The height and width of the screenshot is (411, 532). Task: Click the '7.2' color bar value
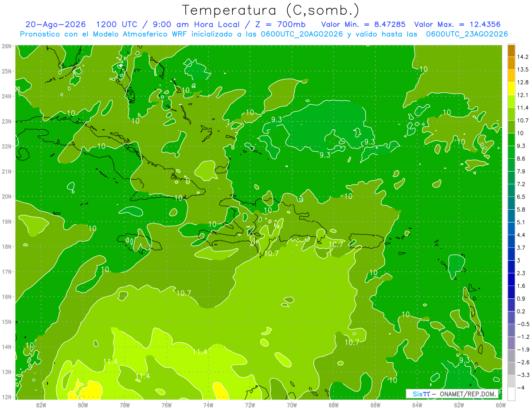[x=521, y=184]
